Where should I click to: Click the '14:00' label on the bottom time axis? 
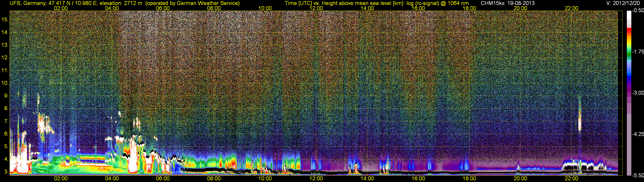[x=367, y=179]
